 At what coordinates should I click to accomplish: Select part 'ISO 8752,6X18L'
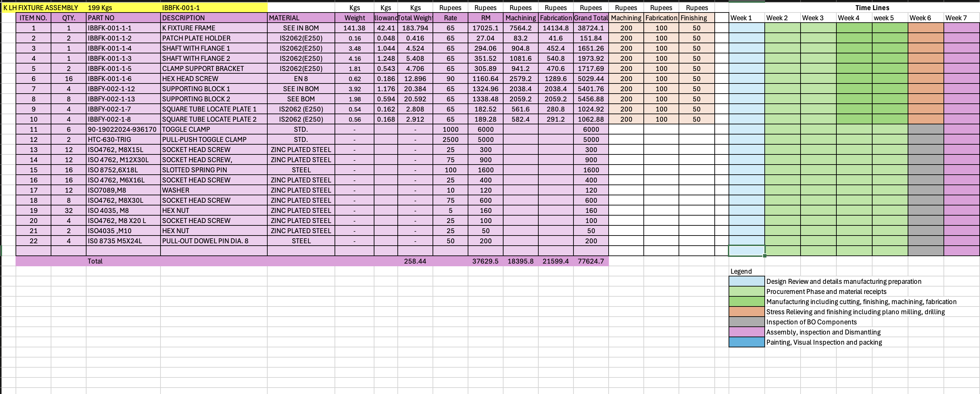pos(123,170)
